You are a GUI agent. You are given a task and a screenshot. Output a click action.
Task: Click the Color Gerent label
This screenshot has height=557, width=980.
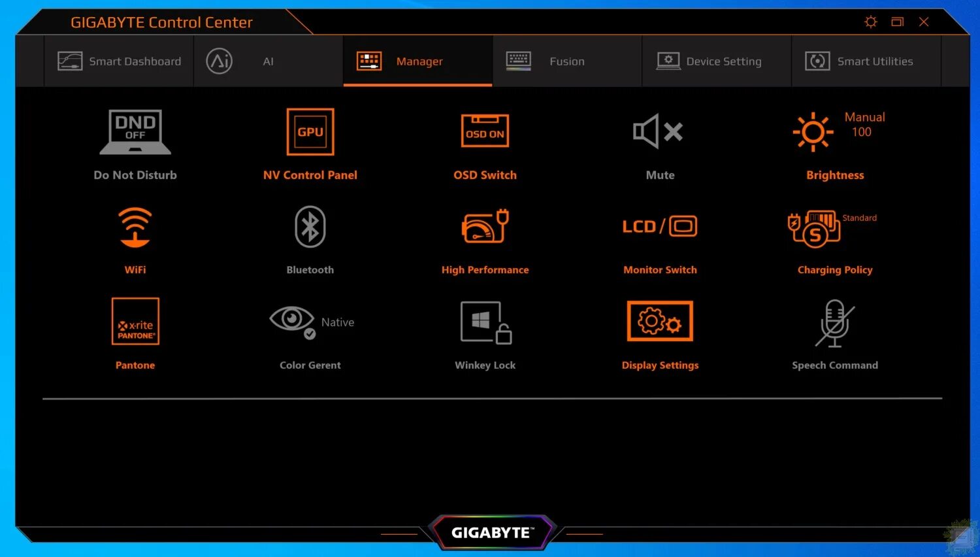tap(310, 365)
